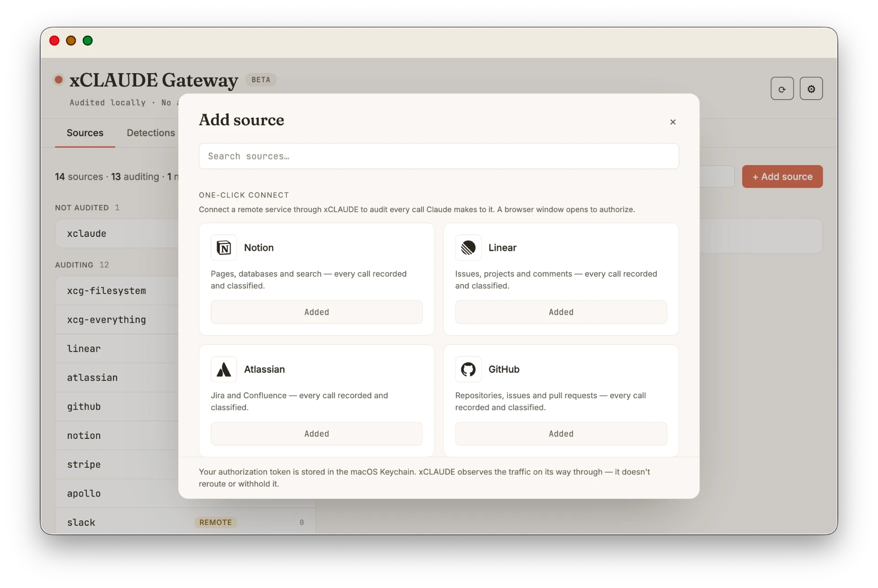This screenshot has height=588, width=878.
Task: Click the REMOTE badge on slack
Action: [x=215, y=522]
